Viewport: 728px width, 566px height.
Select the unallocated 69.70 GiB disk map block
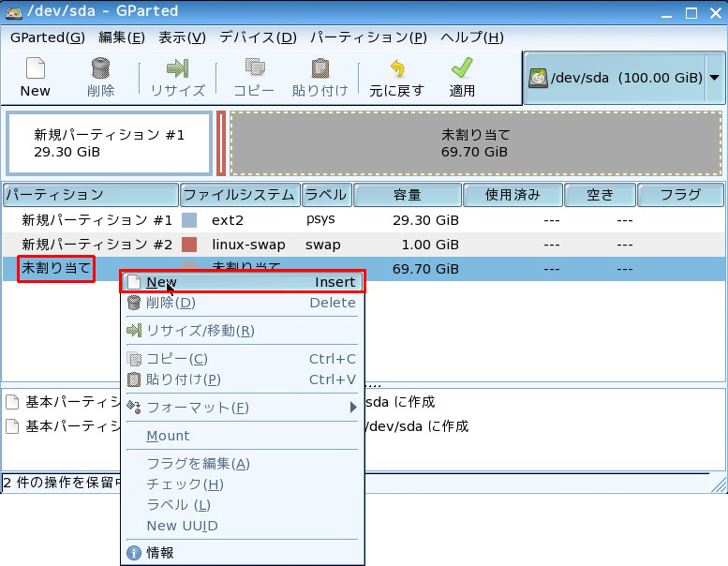click(475, 143)
